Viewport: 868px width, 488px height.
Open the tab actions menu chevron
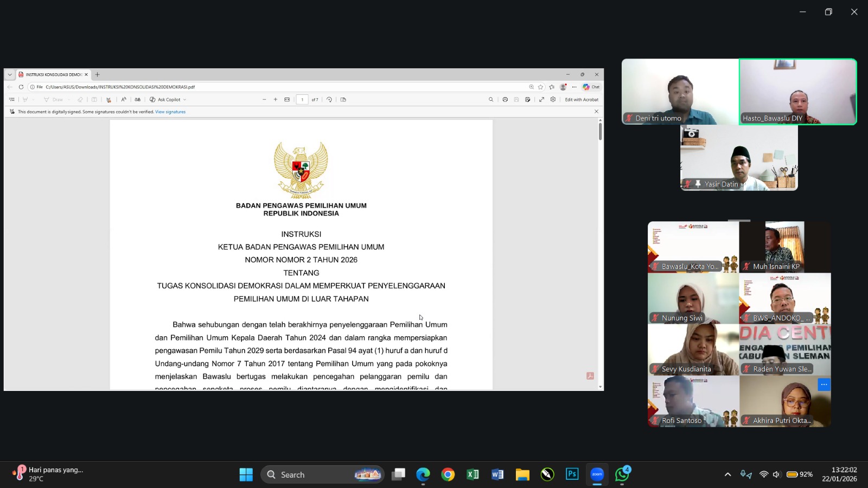click(10, 75)
